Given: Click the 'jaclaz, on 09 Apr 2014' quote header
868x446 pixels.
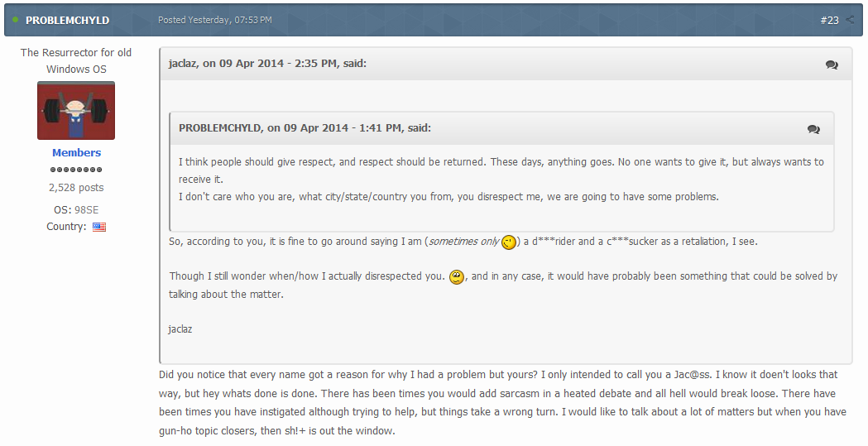Looking at the screenshot, I should 266,64.
